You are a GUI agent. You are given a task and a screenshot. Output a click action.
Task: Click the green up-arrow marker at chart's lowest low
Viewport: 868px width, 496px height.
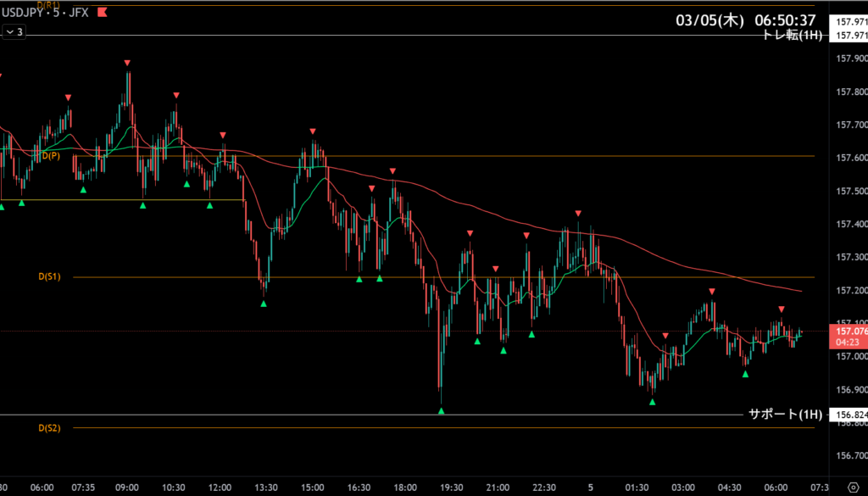pos(442,411)
